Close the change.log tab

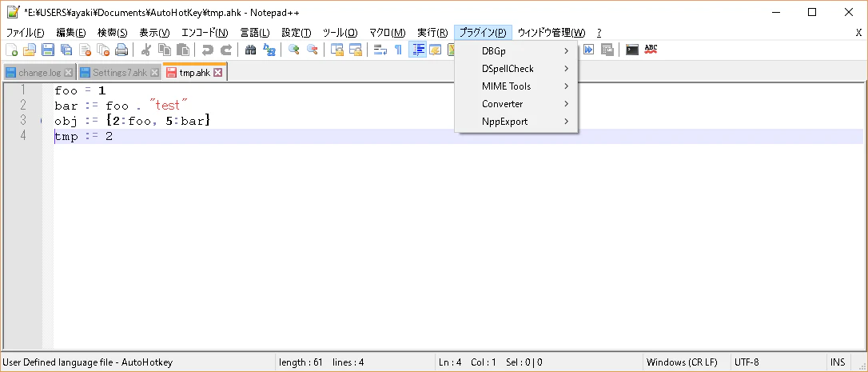click(x=69, y=73)
